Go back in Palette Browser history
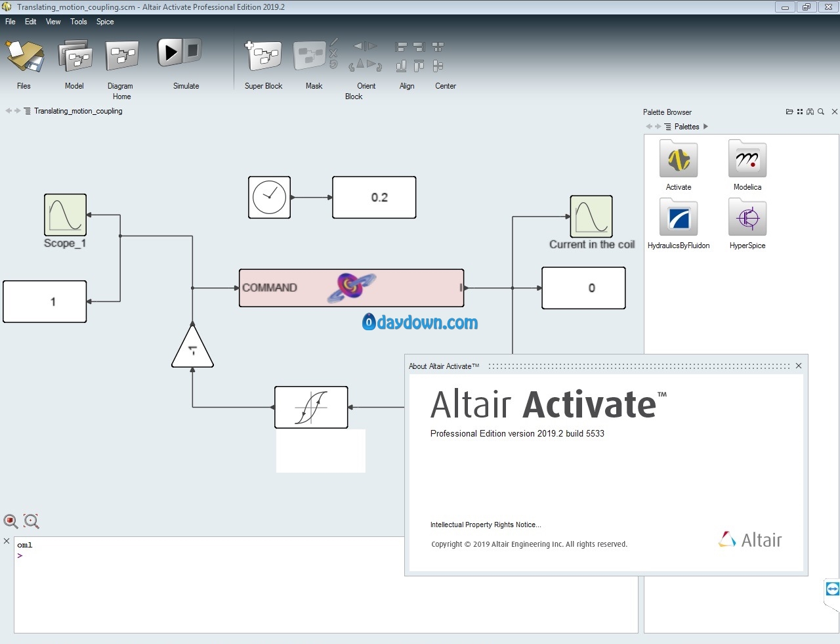This screenshot has height=644, width=840. point(649,127)
